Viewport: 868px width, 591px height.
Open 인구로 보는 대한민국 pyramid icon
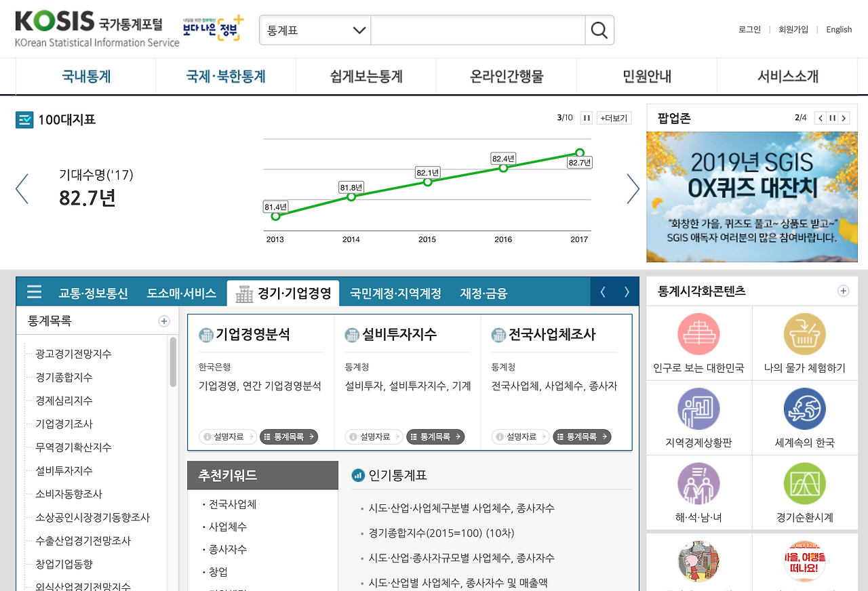point(698,334)
